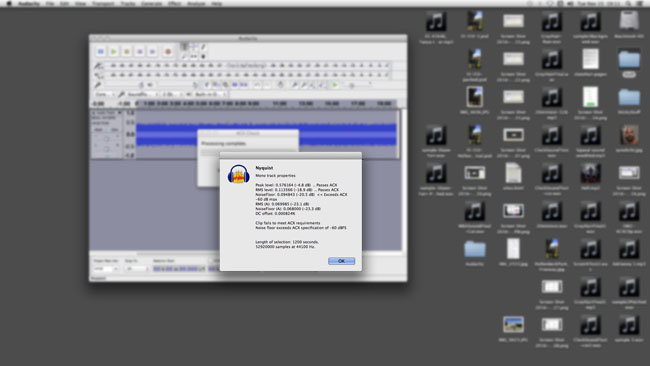
Task: Open the File menu
Action: [x=50, y=3]
